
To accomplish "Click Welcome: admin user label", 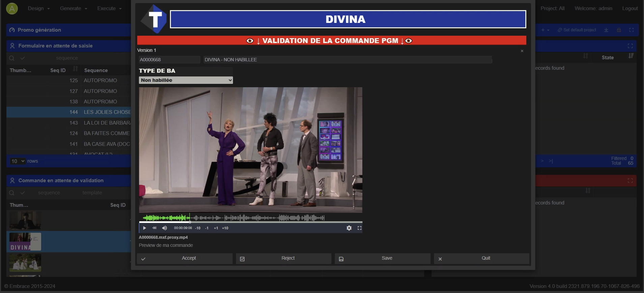I will (593, 8).
